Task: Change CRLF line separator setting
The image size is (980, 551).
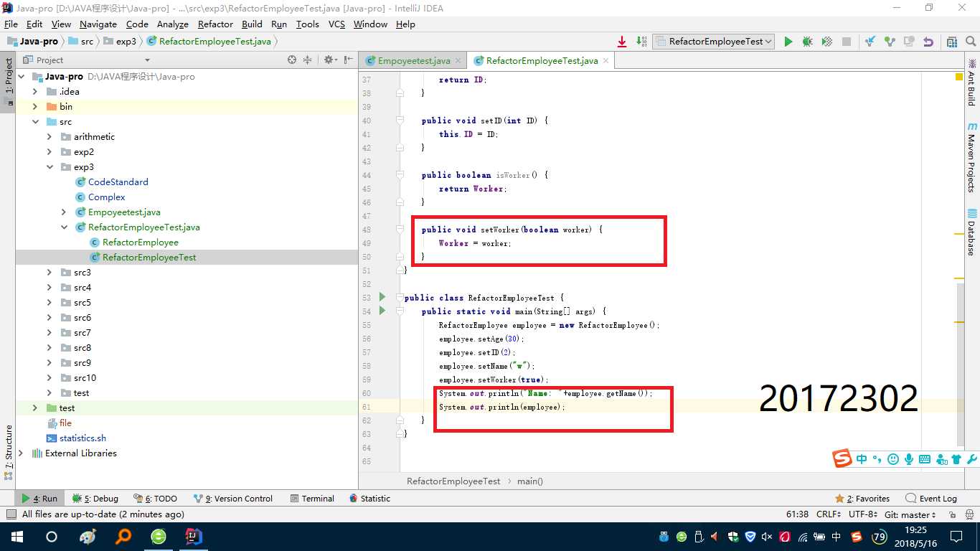Action: [829, 514]
